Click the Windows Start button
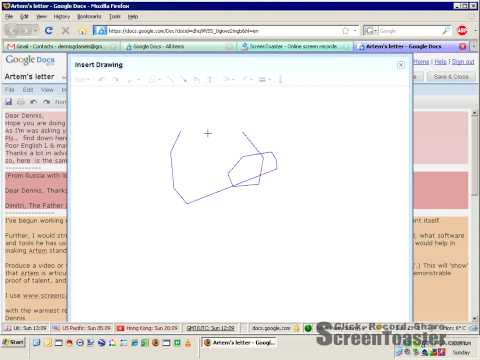 [x=13, y=342]
